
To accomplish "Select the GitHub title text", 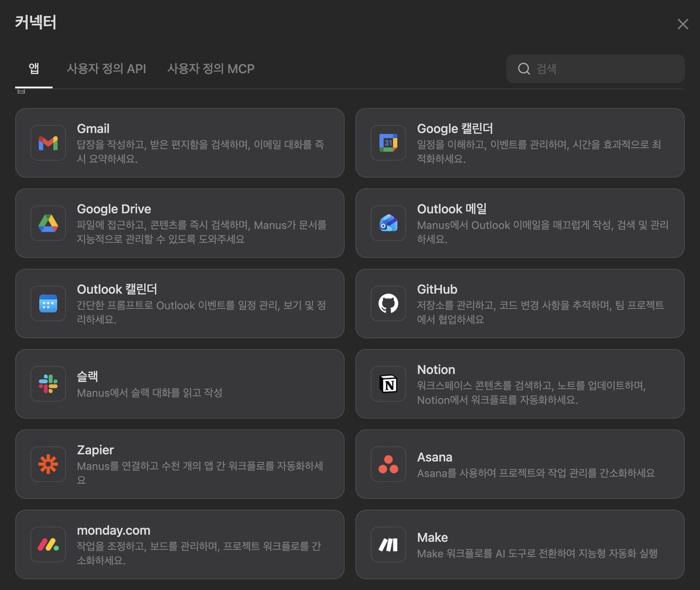I will (x=437, y=290).
